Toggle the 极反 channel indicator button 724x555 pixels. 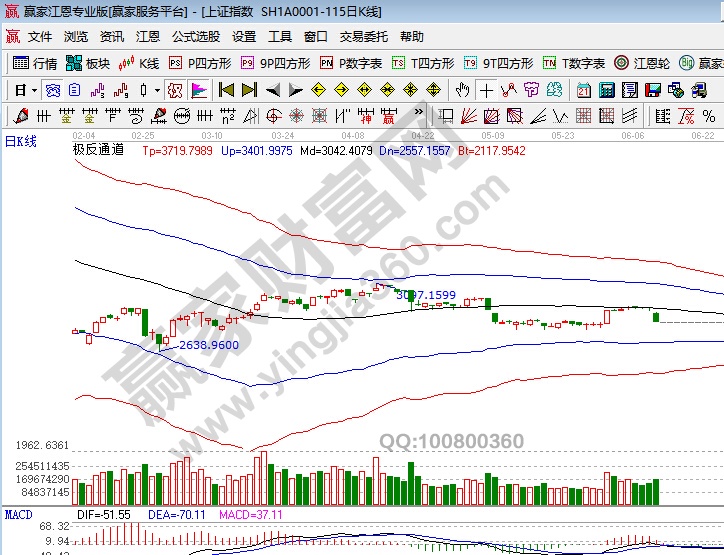pos(174,89)
